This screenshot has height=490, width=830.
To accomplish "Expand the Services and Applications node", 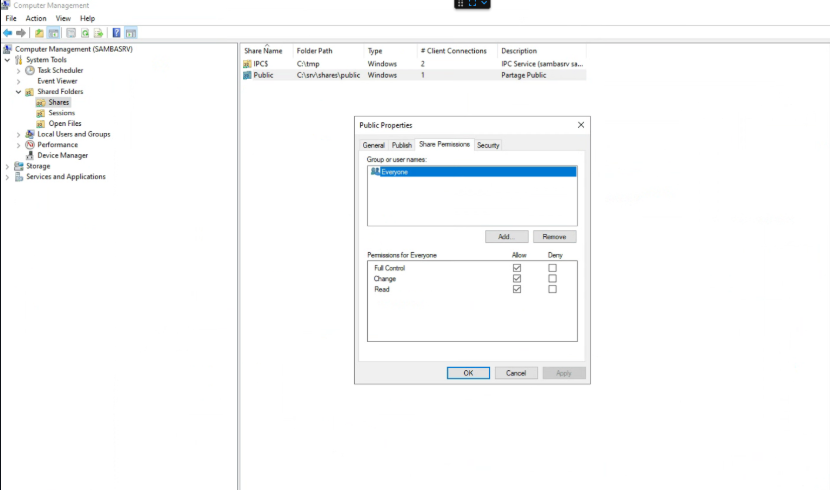I will coord(8,177).
